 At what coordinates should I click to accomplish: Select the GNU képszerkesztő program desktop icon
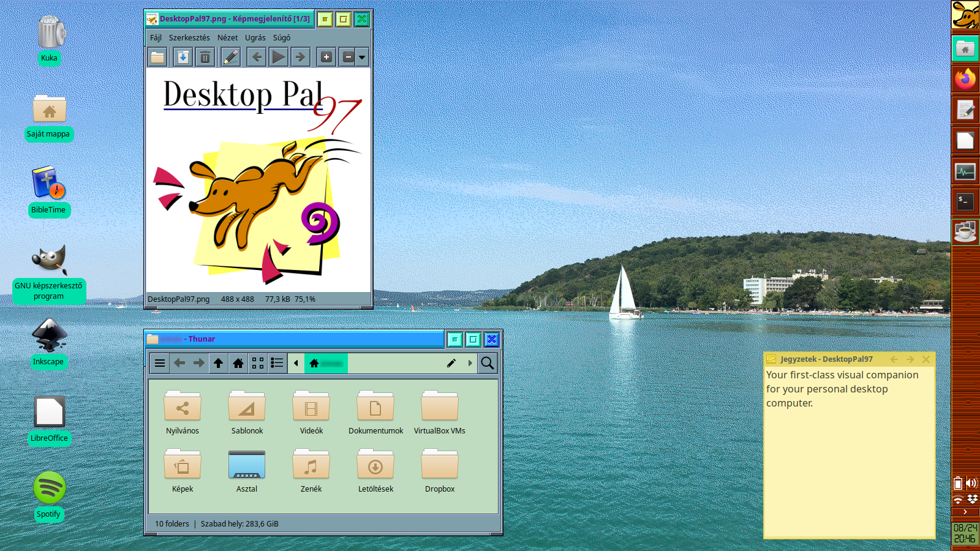tap(49, 274)
